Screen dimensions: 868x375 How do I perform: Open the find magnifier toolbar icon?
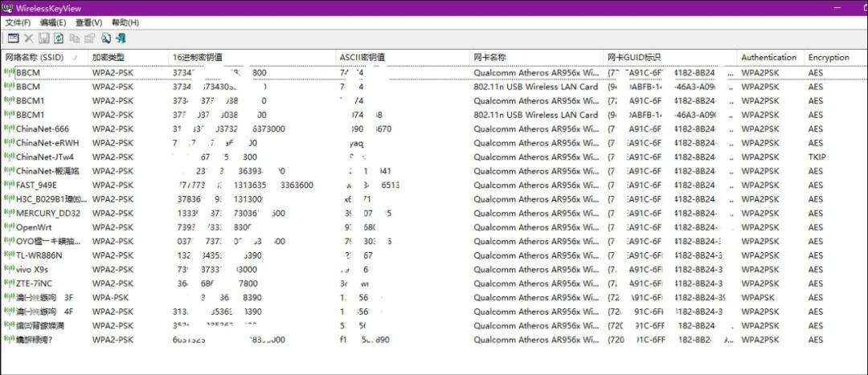click(106, 39)
